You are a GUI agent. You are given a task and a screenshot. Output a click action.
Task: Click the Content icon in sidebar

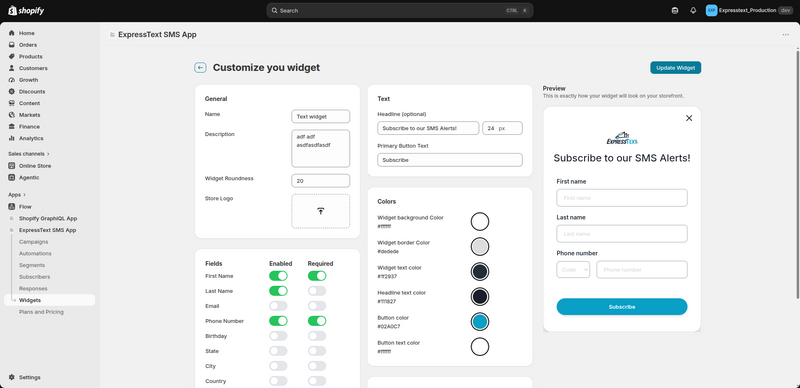coord(12,103)
